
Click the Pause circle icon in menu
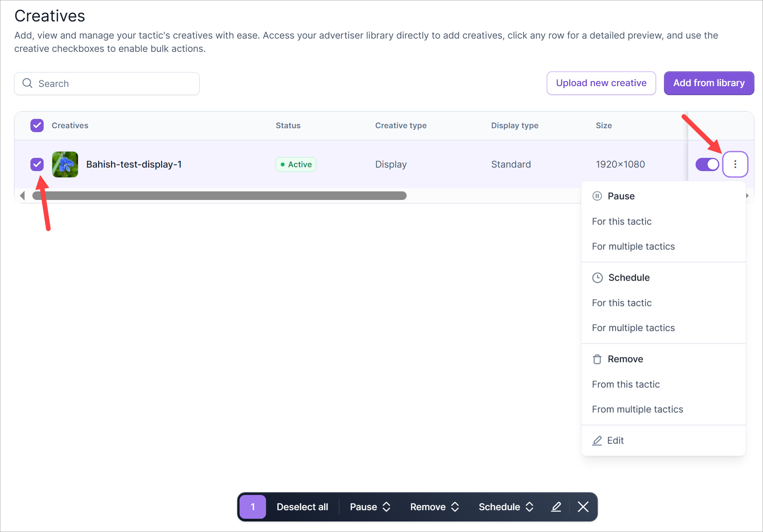[x=597, y=196]
